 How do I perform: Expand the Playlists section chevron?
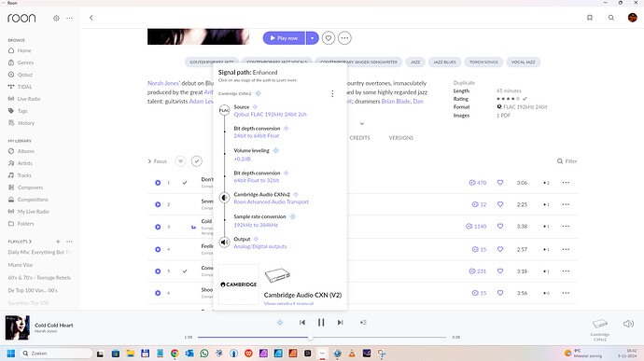point(31,242)
